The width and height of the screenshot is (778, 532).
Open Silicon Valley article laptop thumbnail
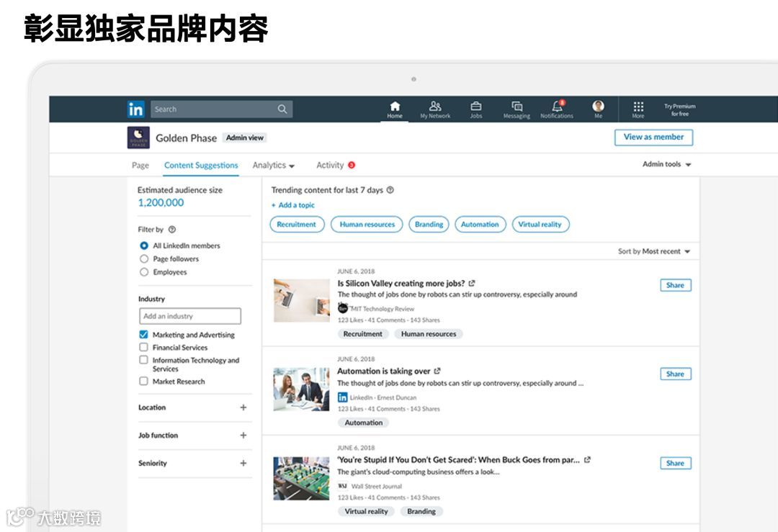pos(302,300)
